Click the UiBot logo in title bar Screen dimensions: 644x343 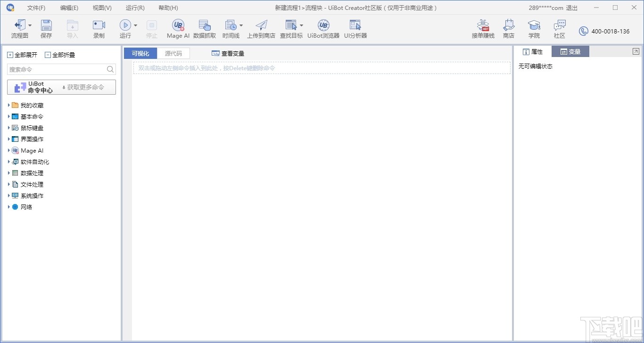coord(10,8)
